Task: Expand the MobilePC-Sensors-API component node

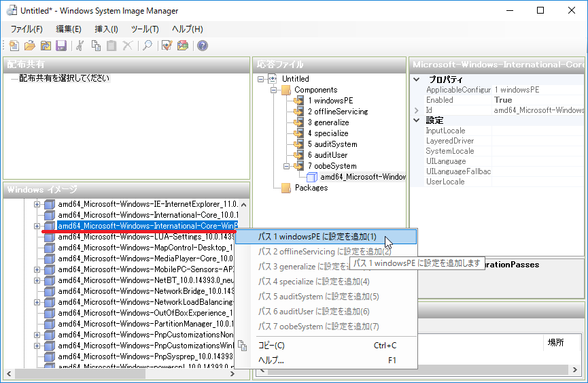Action: pyautogui.click(x=37, y=269)
